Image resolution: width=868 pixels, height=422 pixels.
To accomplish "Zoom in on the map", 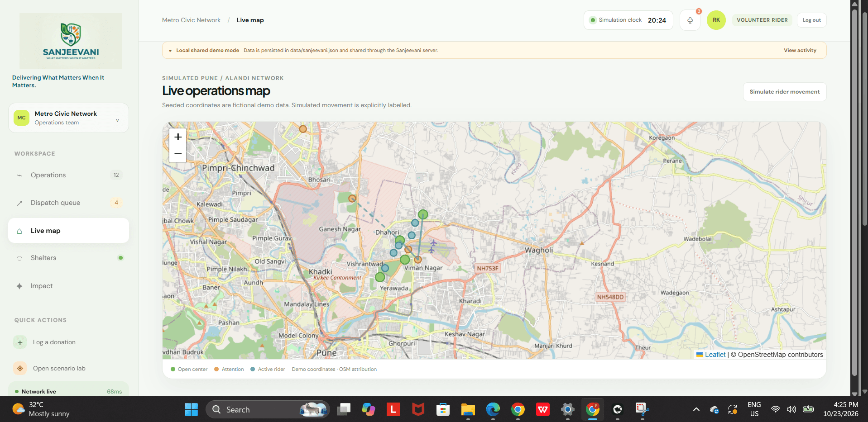I will coord(178,137).
